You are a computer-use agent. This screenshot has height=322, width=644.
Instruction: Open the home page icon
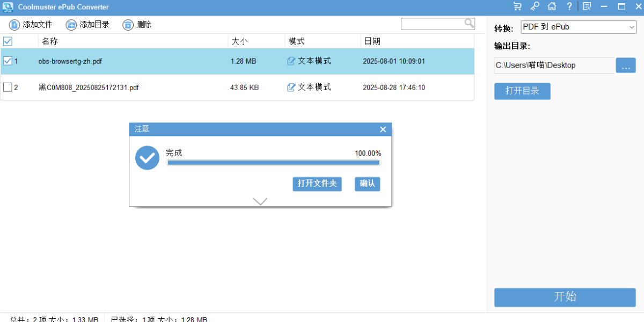(x=552, y=6)
